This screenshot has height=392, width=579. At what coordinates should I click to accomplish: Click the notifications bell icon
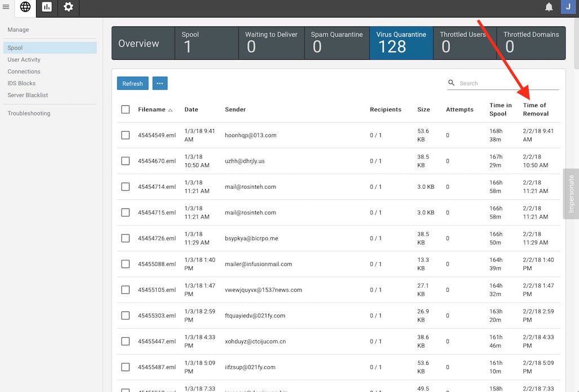[x=549, y=7]
